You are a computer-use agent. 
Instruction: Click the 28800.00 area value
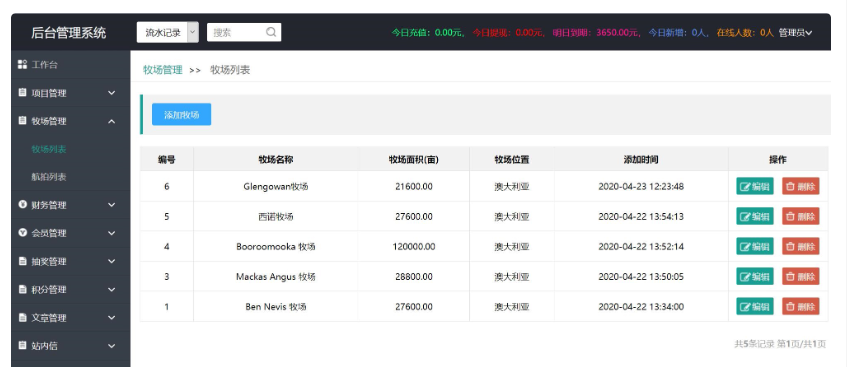pos(414,277)
